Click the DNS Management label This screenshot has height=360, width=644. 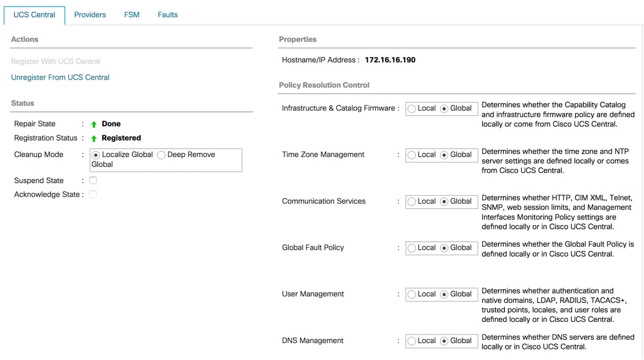click(x=313, y=340)
